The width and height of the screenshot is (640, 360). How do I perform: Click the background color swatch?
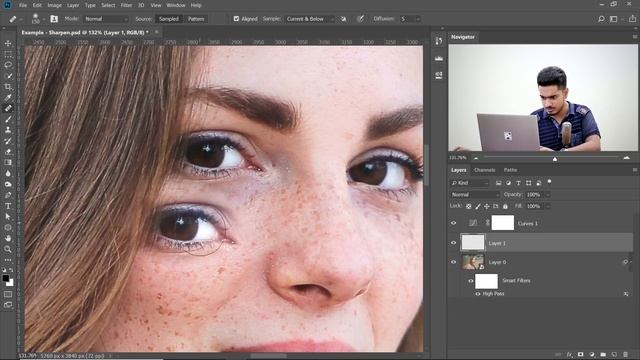coord(10,282)
